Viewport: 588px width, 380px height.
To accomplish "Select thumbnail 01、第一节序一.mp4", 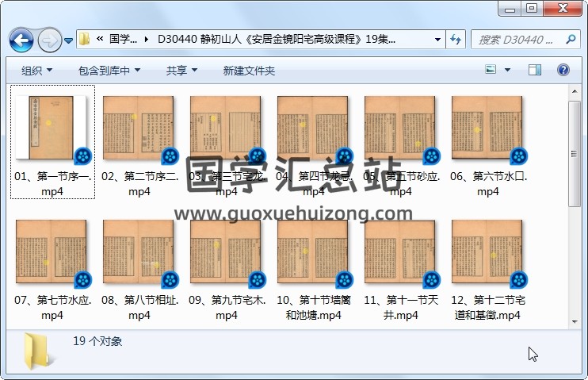I will pyautogui.click(x=51, y=128).
